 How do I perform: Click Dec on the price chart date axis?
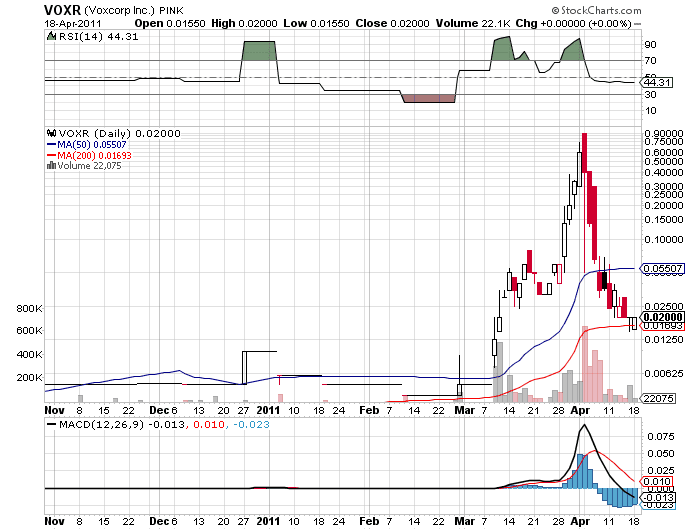[x=159, y=410]
